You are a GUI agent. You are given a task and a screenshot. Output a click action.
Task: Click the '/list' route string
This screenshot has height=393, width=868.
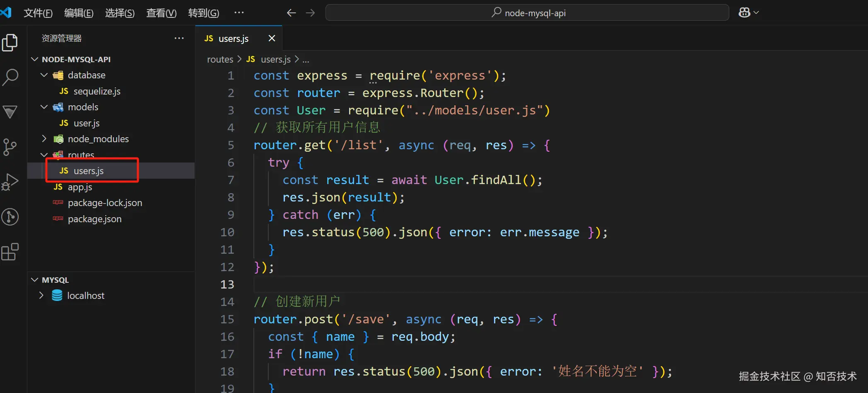click(x=359, y=145)
